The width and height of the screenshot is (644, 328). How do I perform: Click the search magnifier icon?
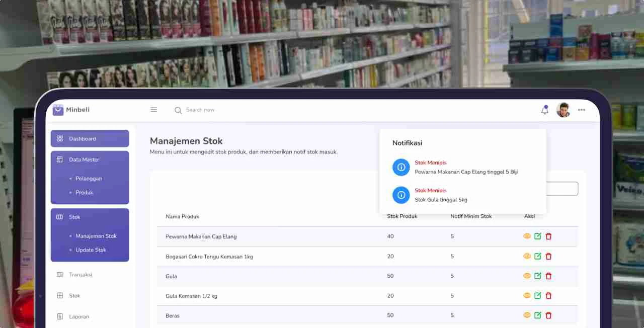178,110
